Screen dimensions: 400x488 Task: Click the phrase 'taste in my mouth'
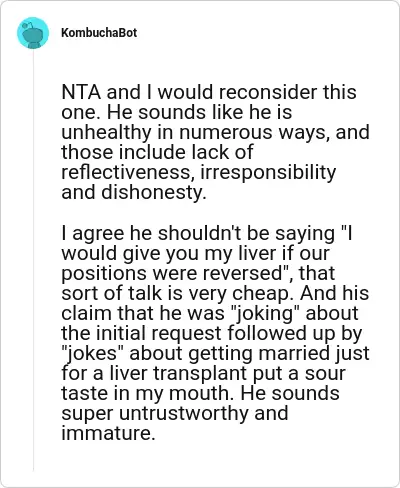144,394
